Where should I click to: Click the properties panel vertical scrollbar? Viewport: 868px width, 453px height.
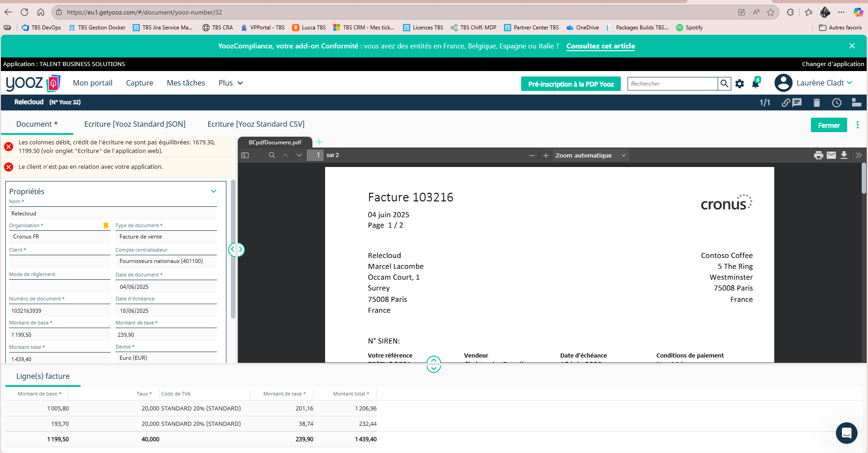tap(233, 249)
